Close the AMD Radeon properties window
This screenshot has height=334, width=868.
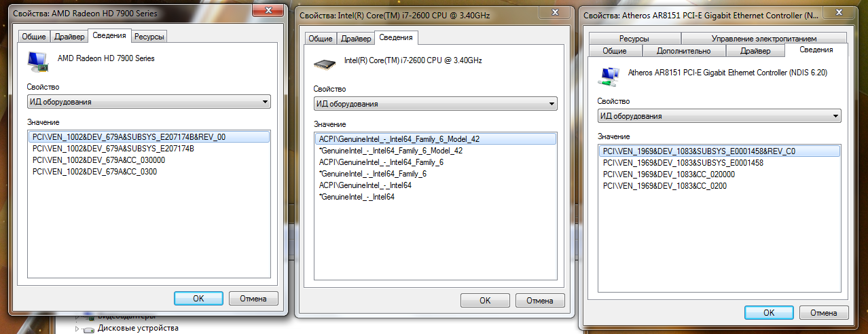tap(268, 10)
